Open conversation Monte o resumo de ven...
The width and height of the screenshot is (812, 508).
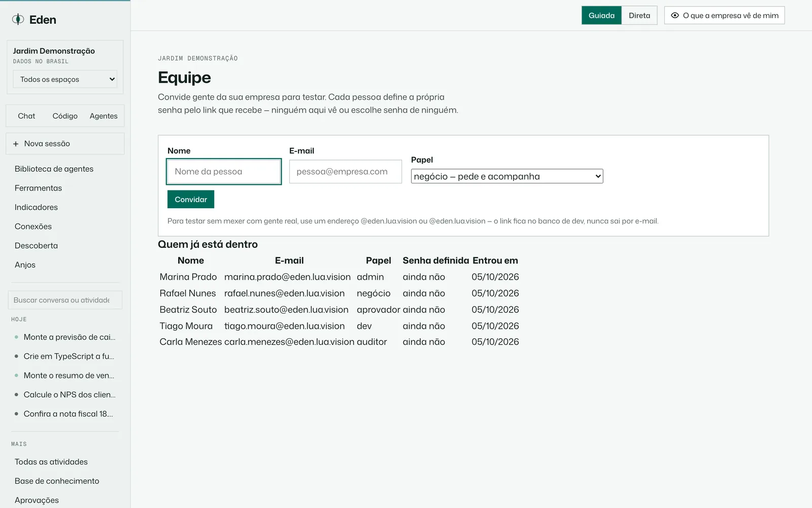65,375
